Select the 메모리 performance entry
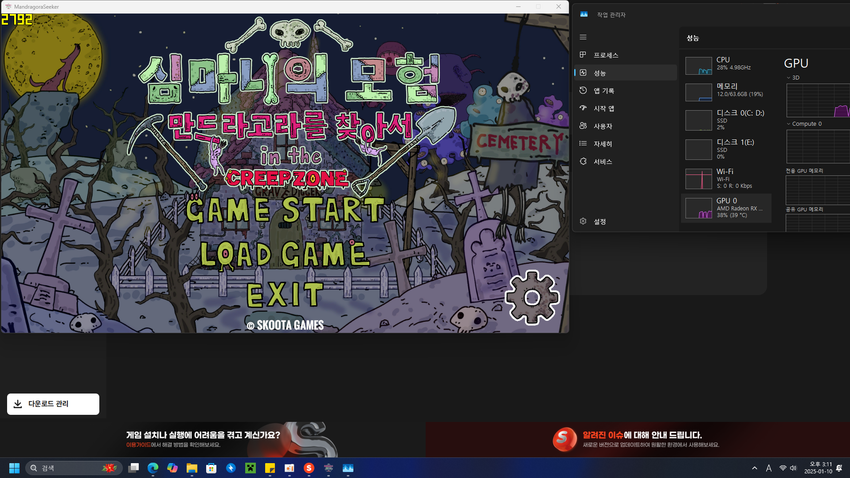This screenshot has height=478, width=850. pyautogui.click(x=726, y=91)
